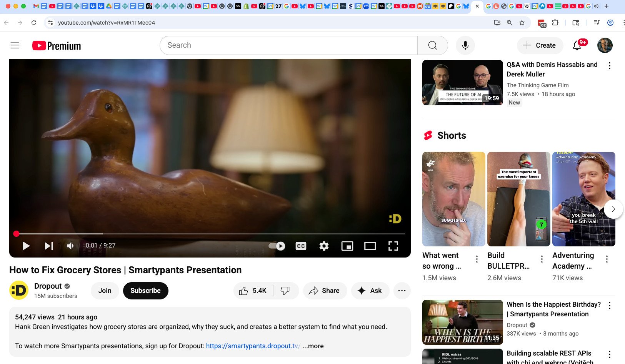Image resolution: width=625 pixels, height=364 pixels.
Task: Open video settings gear
Action: point(324,246)
